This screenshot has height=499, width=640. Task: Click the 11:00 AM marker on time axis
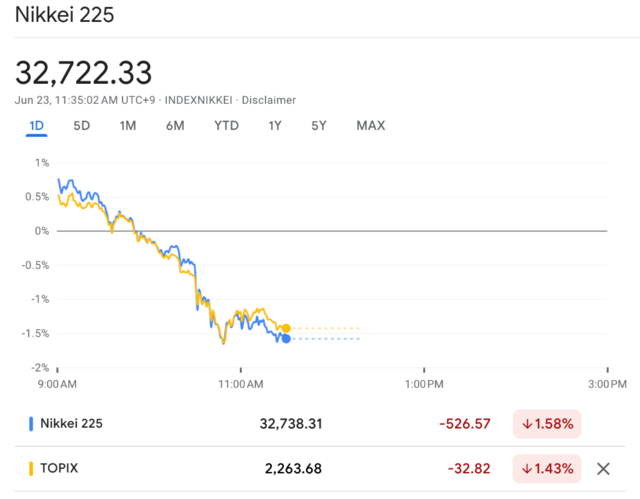coord(241,384)
